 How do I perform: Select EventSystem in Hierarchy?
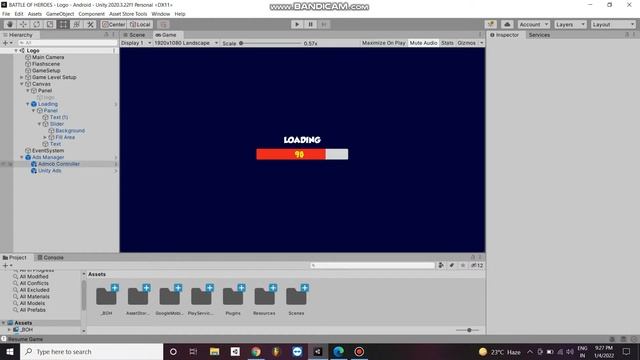(48, 151)
